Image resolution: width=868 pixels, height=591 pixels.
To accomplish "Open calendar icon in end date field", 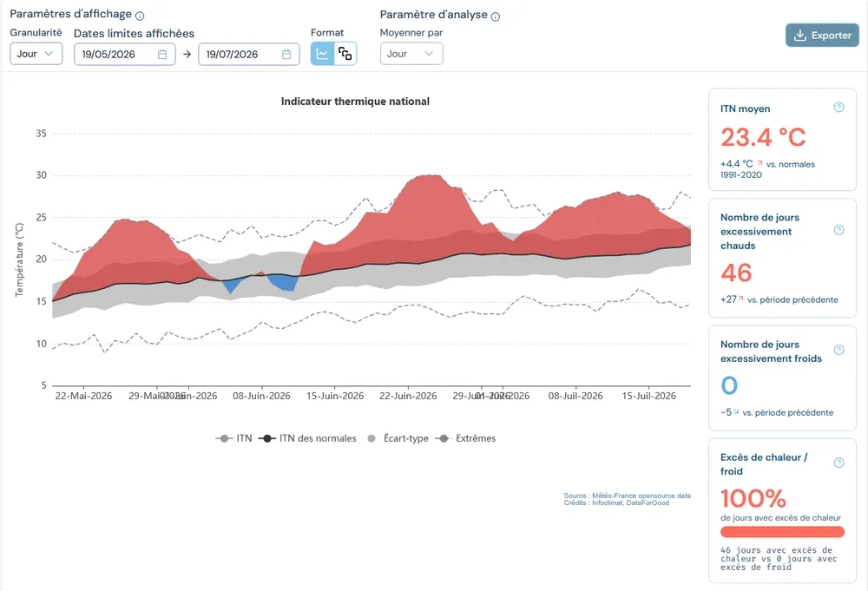I will tap(286, 54).
